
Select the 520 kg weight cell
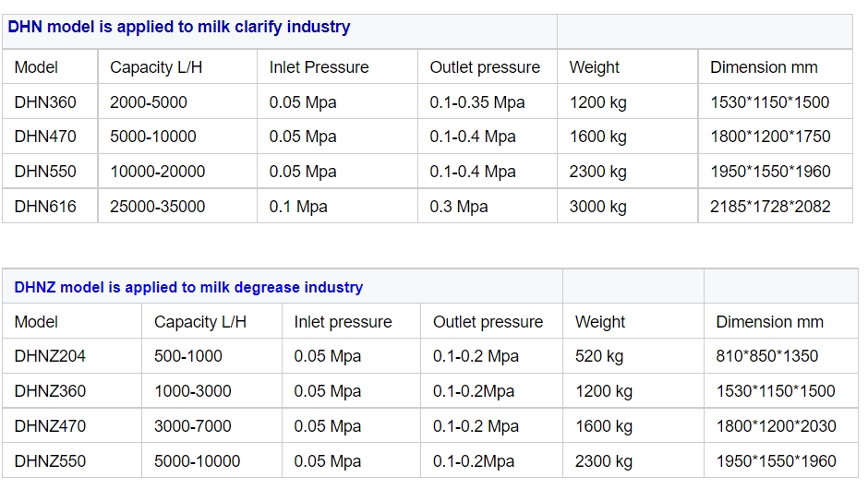point(599,356)
